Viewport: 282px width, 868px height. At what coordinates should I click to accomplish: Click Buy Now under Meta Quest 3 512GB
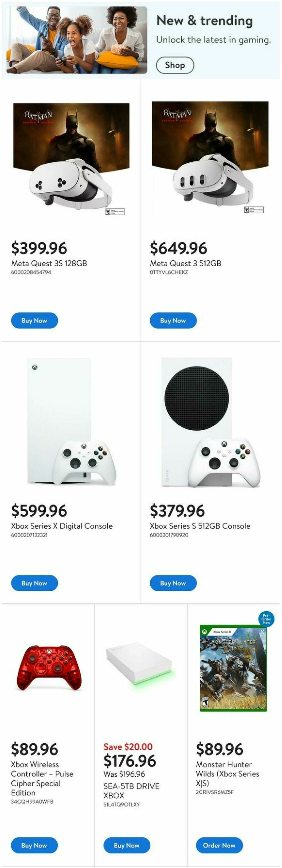[173, 320]
